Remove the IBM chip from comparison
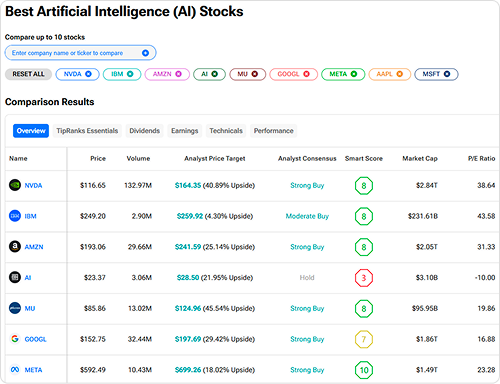Image resolution: width=500 pixels, height=384 pixels. pos(130,74)
